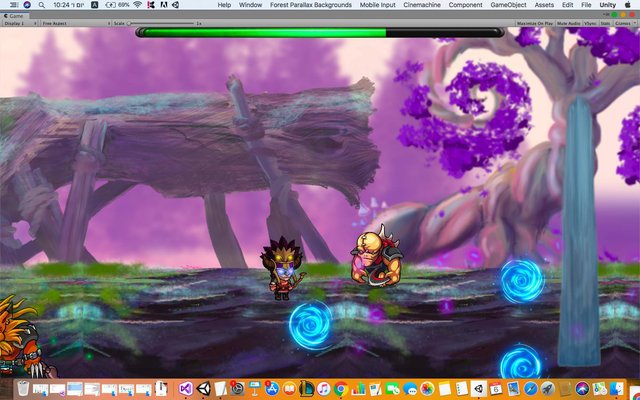Launch Google Chrome from the dock
640x400 pixels.
(x=341, y=388)
